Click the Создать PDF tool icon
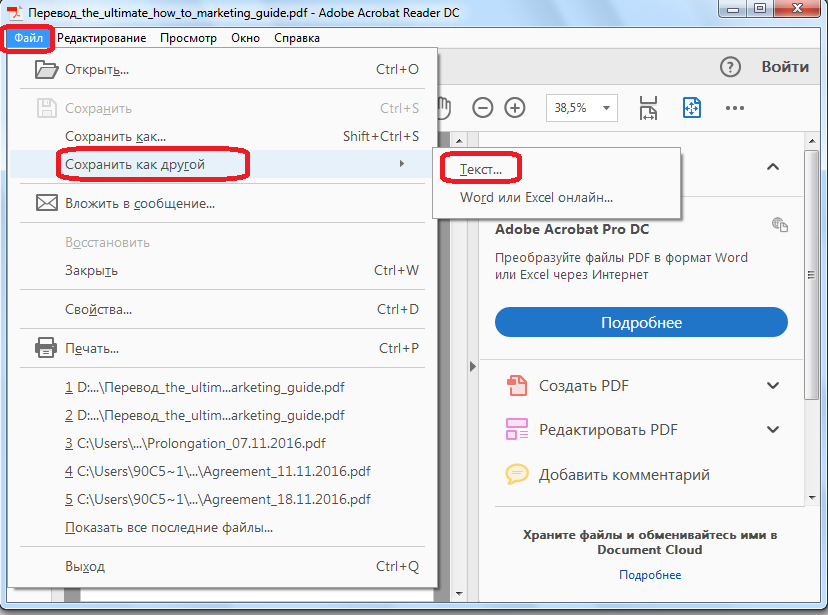 (x=516, y=386)
